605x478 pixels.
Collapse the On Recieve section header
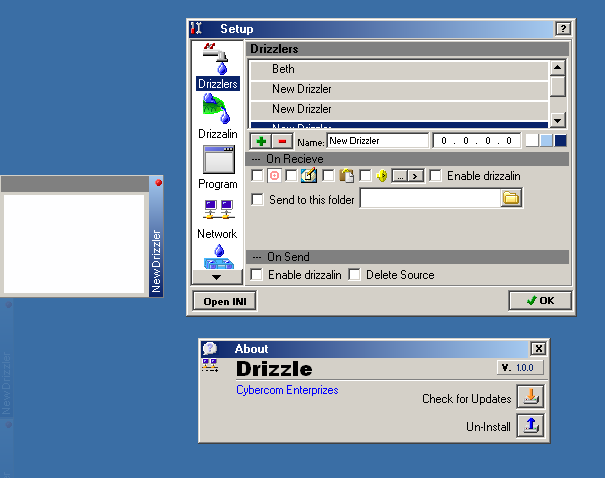tap(407, 159)
